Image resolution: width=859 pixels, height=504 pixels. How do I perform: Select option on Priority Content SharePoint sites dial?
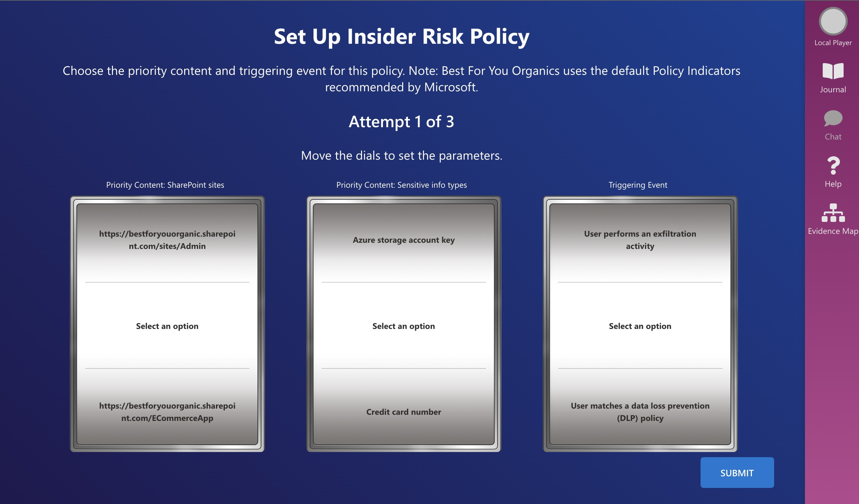(166, 325)
